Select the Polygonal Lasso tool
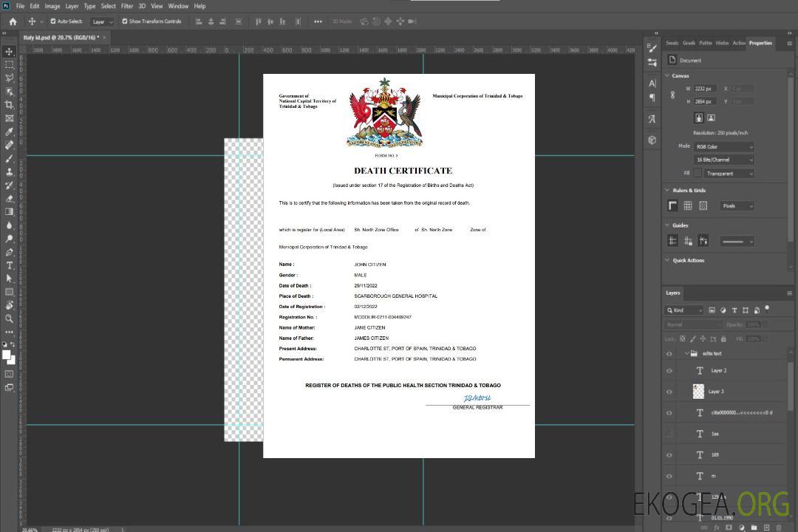The width and height of the screenshot is (798, 532). tap(9, 78)
